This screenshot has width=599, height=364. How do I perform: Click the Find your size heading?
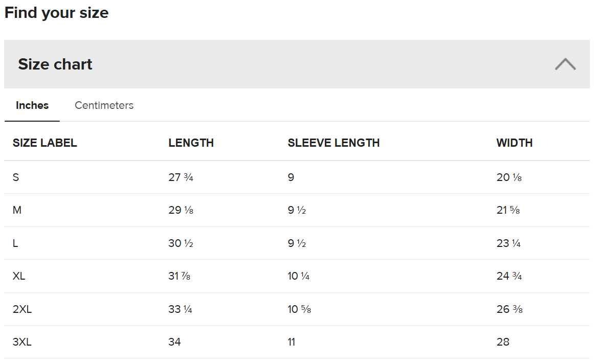point(57,13)
